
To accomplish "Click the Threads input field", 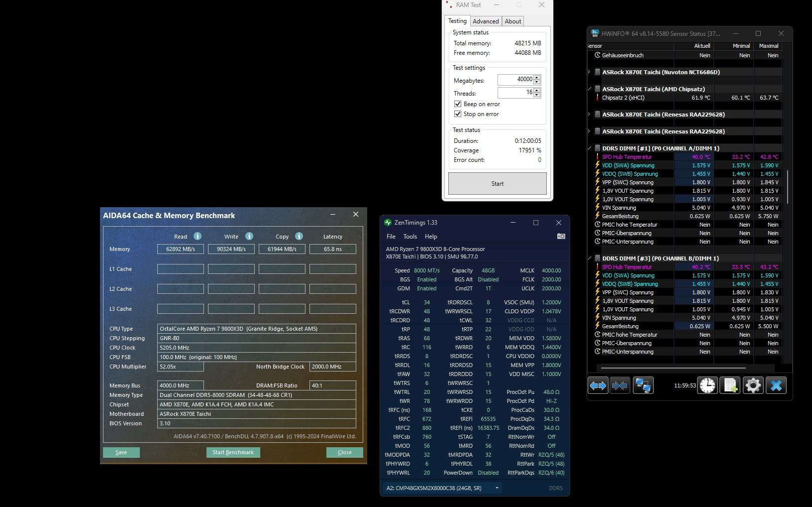I will click(x=516, y=93).
